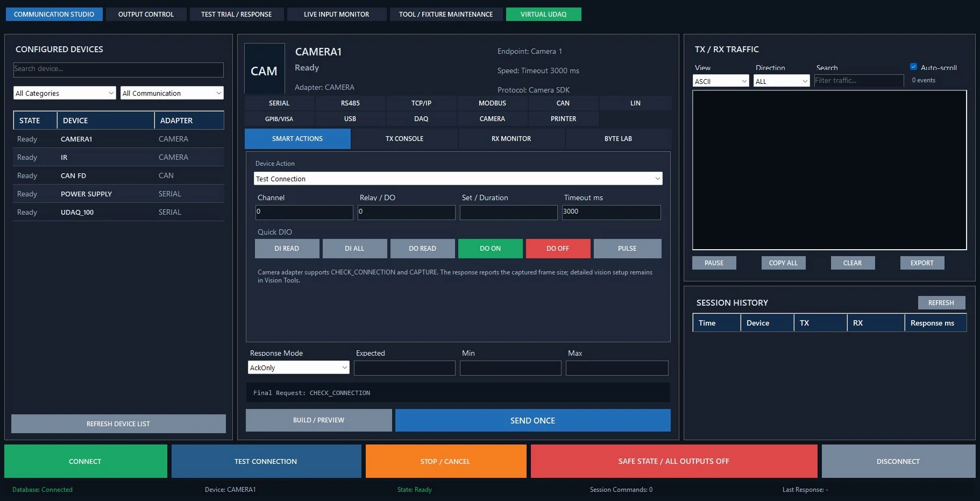Click the Pulse quick DIO button

coord(627,249)
